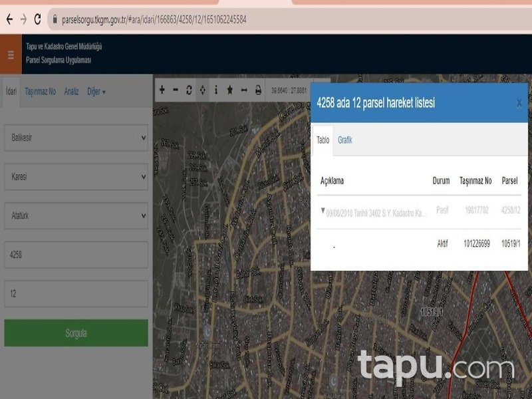Click taşınmaz number 101226699
Screen dimensions: 532x399
pos(477,243)
